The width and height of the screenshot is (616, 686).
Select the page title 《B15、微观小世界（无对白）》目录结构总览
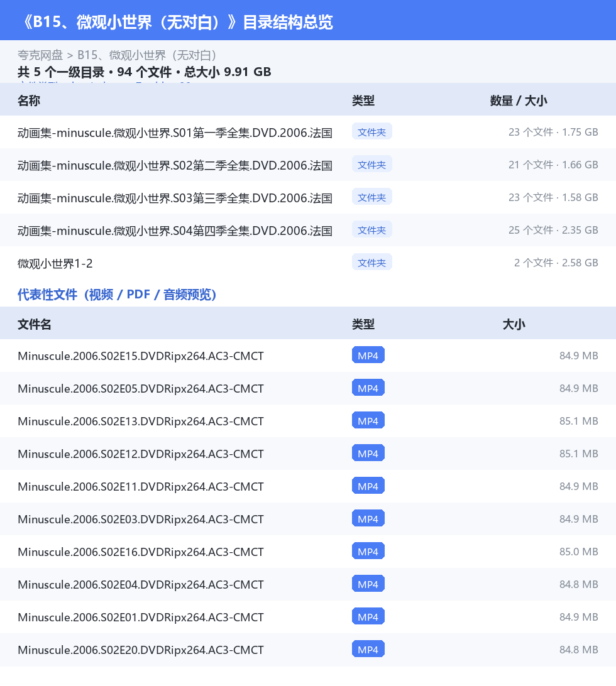coord(179,22)
